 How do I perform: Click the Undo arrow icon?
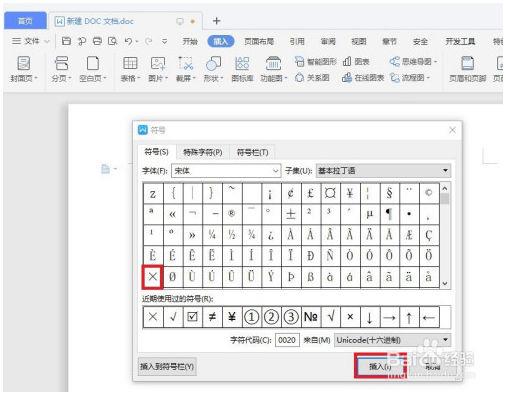(128, 41)
